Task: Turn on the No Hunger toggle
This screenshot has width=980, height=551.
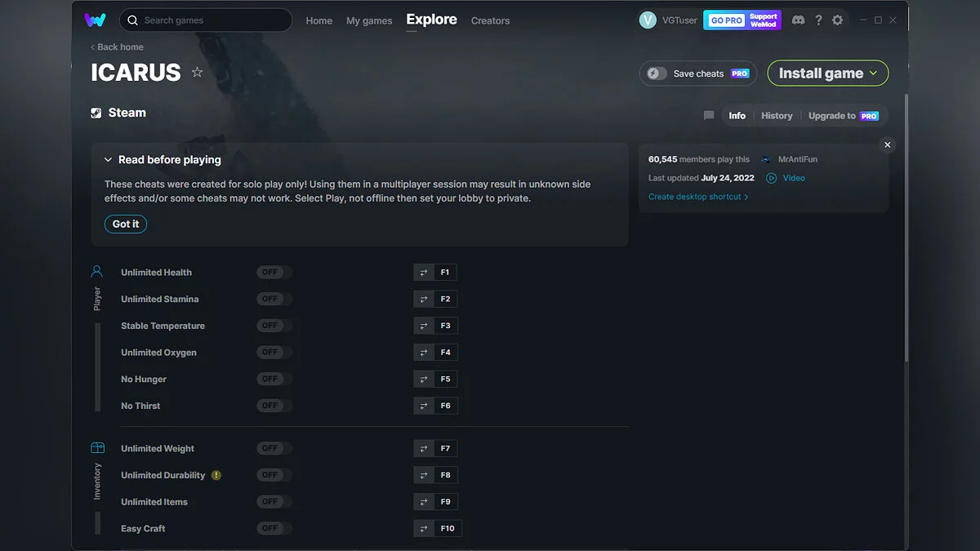Action: click(274, 379)
